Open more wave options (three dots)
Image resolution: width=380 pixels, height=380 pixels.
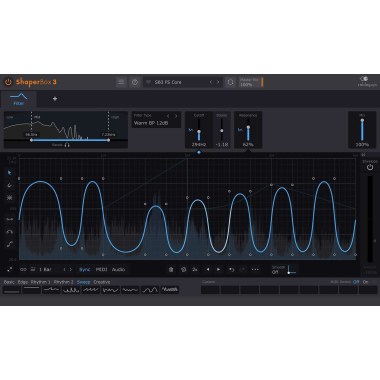255,269
